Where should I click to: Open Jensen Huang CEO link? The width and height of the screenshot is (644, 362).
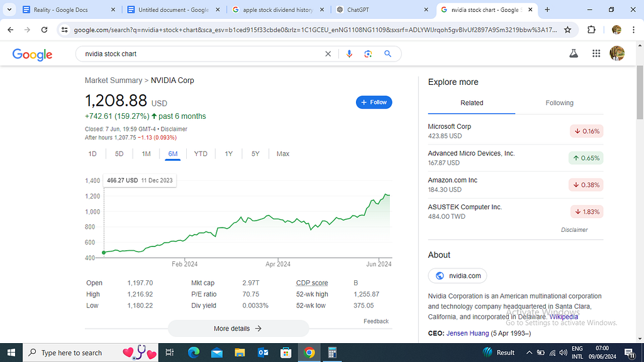point(467,333)
